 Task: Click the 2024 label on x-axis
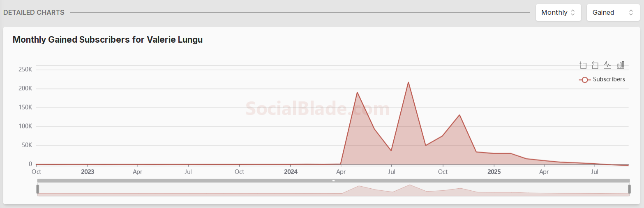291,172
